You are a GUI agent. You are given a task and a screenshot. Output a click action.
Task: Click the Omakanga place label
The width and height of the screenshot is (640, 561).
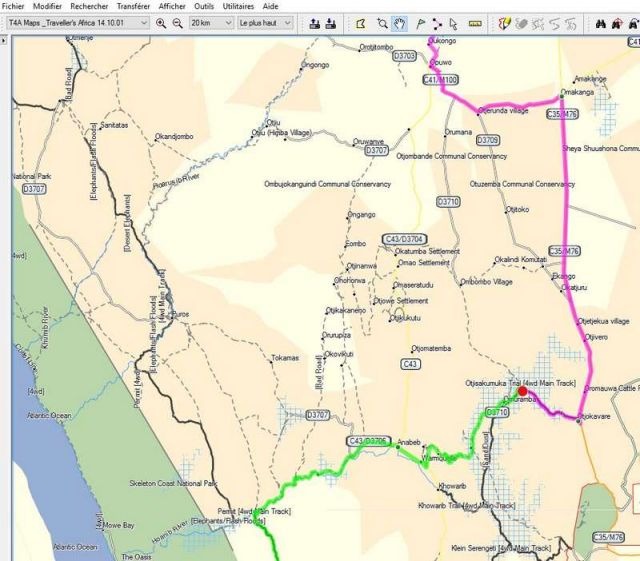point(577,92)
